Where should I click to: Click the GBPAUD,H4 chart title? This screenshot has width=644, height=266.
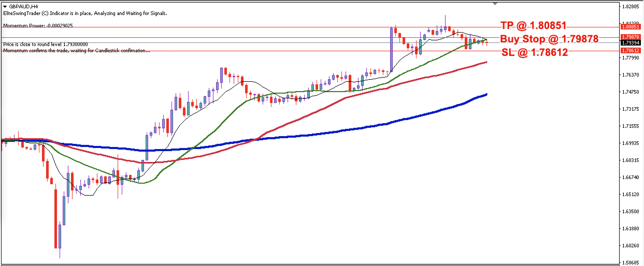click(x=23, y=7)
